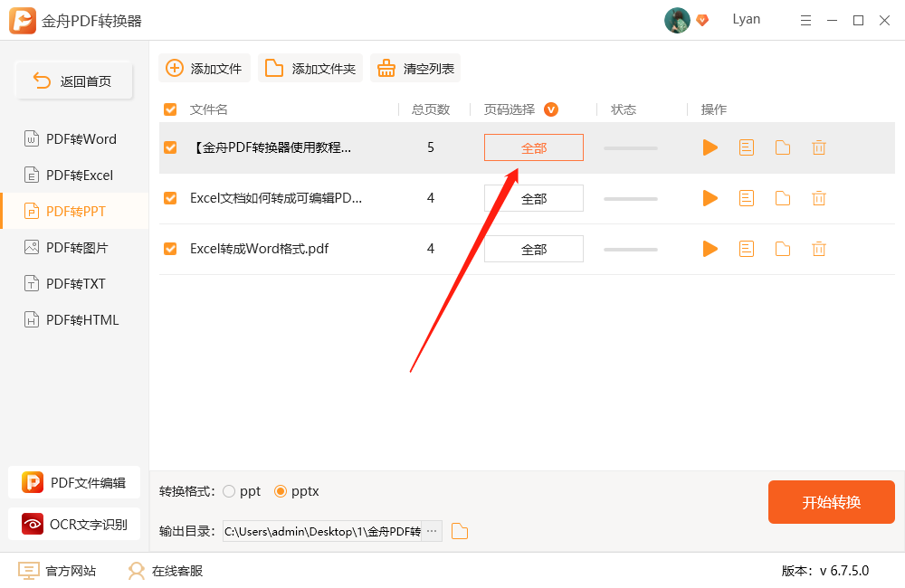Delete Excel文档如何转成可编辑PD with trash icon
The image size is (905, 588).
tap(819, 198)
